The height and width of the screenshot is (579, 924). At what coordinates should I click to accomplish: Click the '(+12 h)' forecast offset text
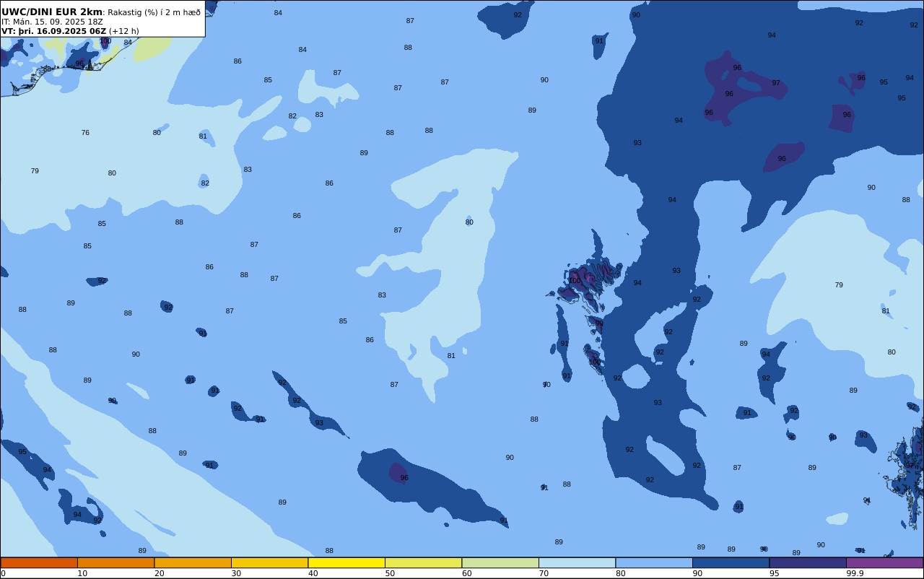tap(123, 31)
